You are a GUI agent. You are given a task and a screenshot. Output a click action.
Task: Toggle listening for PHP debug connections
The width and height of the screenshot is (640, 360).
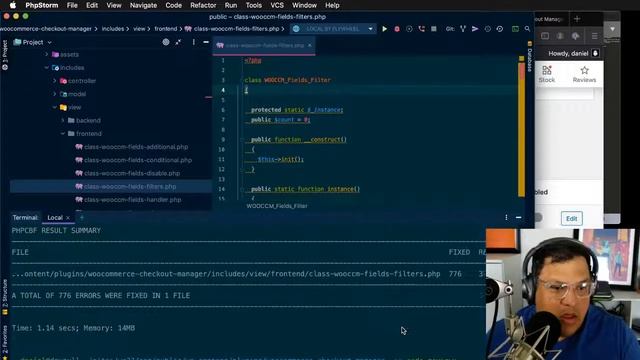click(422, 29)
